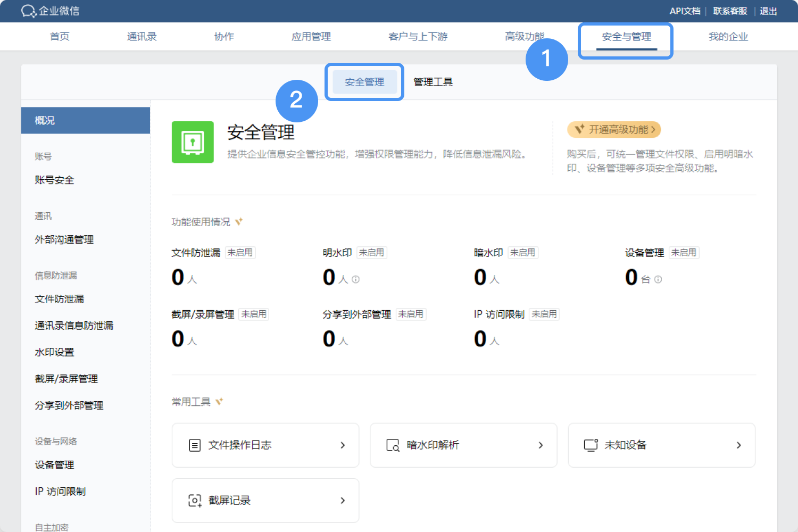The width and height of the screenshot is (798, 532).
Task: Switch to the 管理工具 tab
Action: 433,82
